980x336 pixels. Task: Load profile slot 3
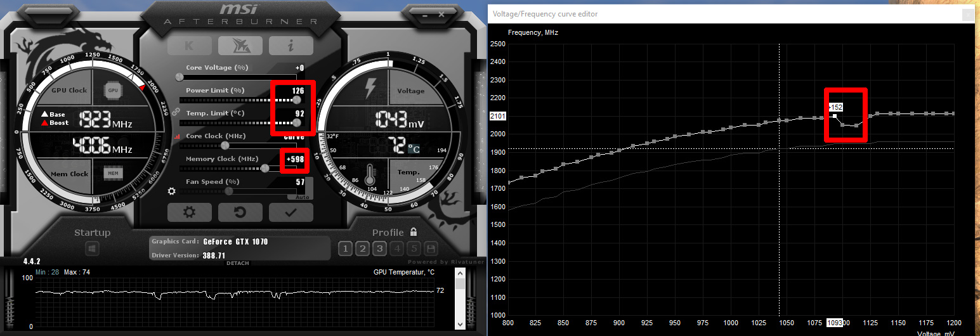click(x=379, y=249)
